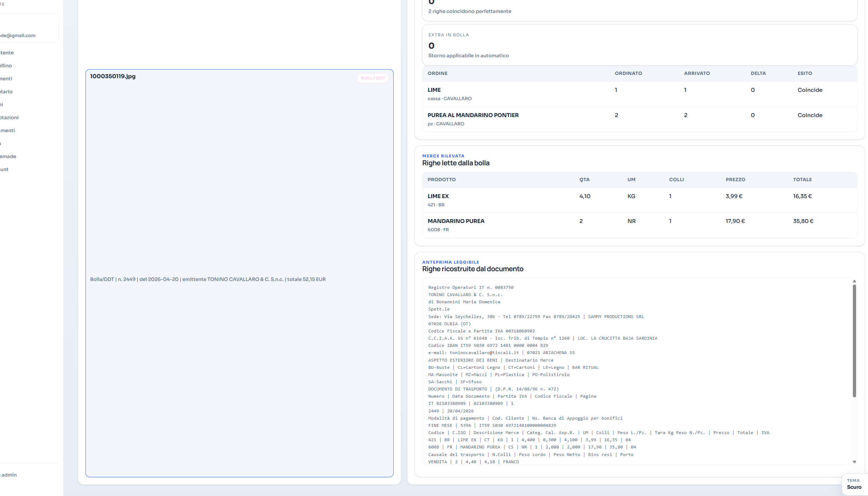
Task: Click the KG unit in the LIME EX row
Action: coord(631,196)
